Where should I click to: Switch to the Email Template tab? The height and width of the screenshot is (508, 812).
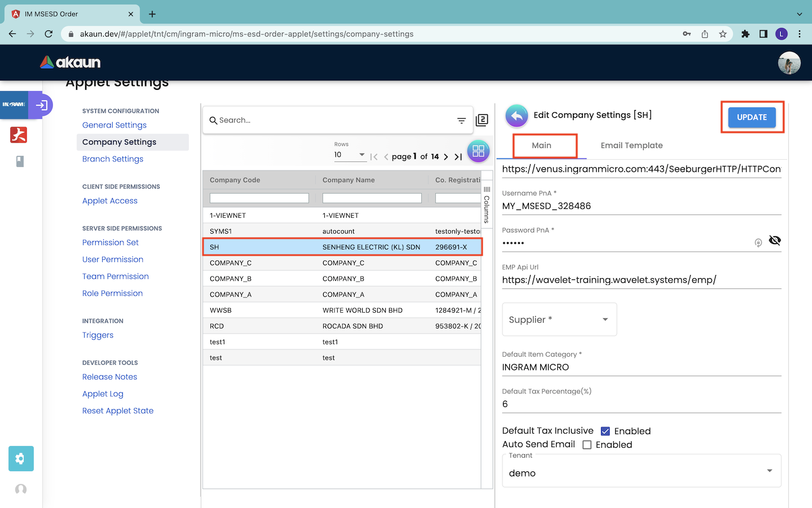pos(632,146)
